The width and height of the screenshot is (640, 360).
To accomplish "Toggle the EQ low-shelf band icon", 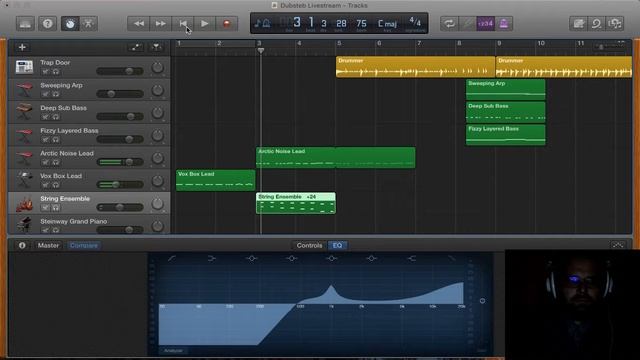I will click(211, 258).
